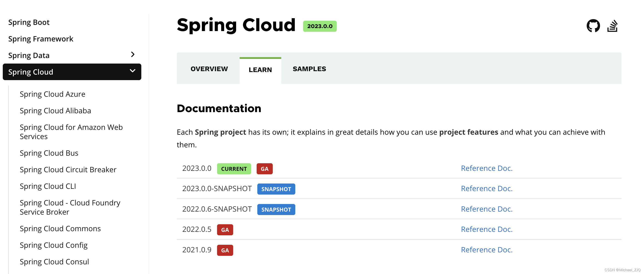
Task: Open Spring Cloud for Amazon Web Services
Action: (71, 132)
